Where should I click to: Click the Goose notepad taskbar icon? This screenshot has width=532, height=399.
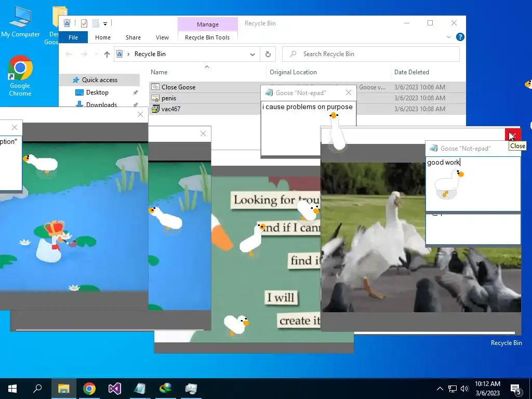[140, 389]
